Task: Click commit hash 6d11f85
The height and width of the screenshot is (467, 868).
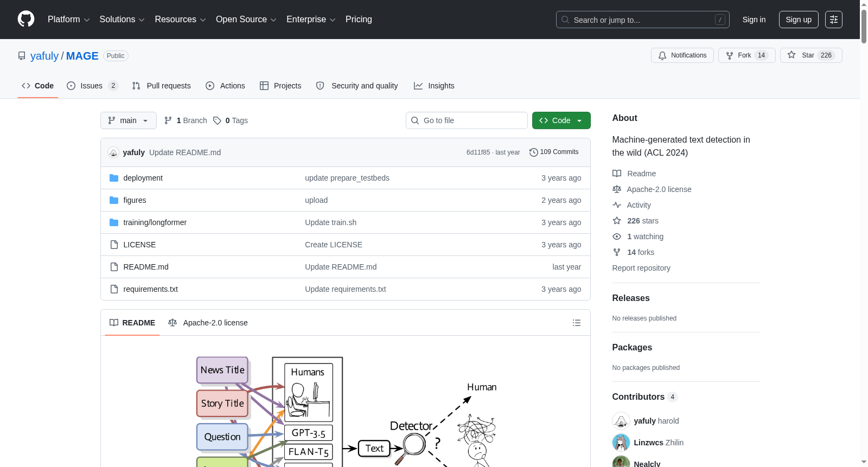Action: [x=478, y=152]
